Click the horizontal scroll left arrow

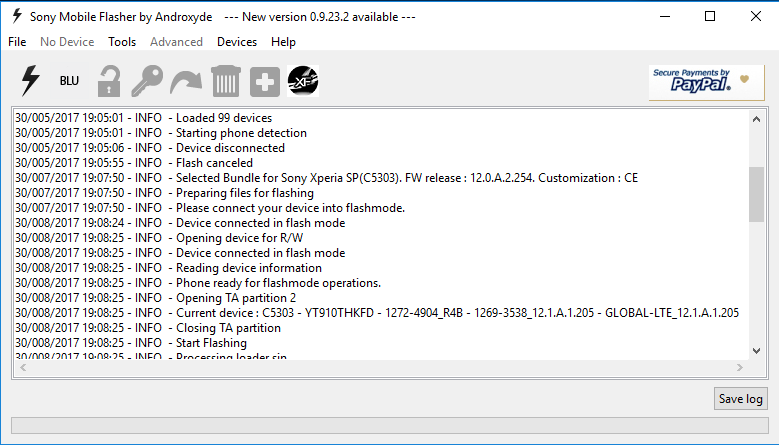pyautogui.click(x=23, y=368)
